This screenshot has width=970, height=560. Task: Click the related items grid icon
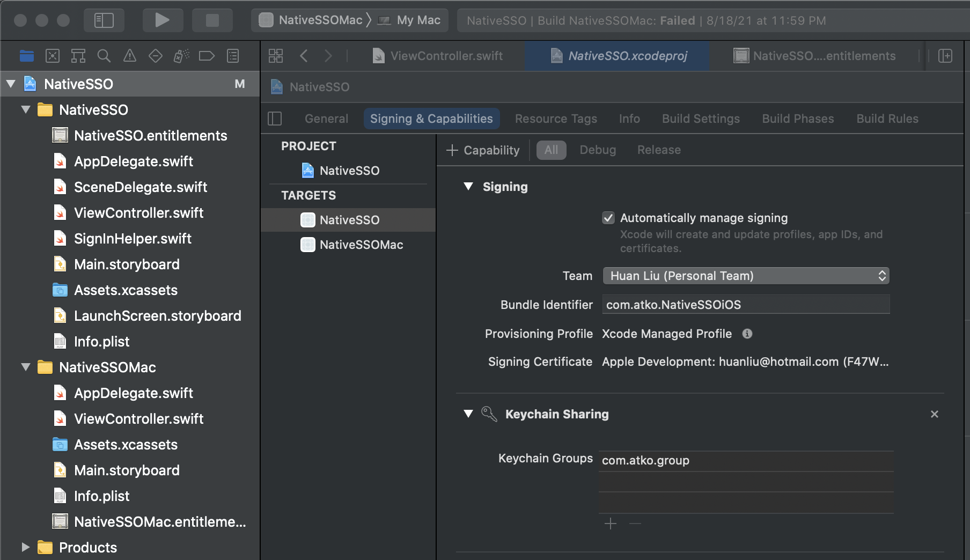[276, 56]
